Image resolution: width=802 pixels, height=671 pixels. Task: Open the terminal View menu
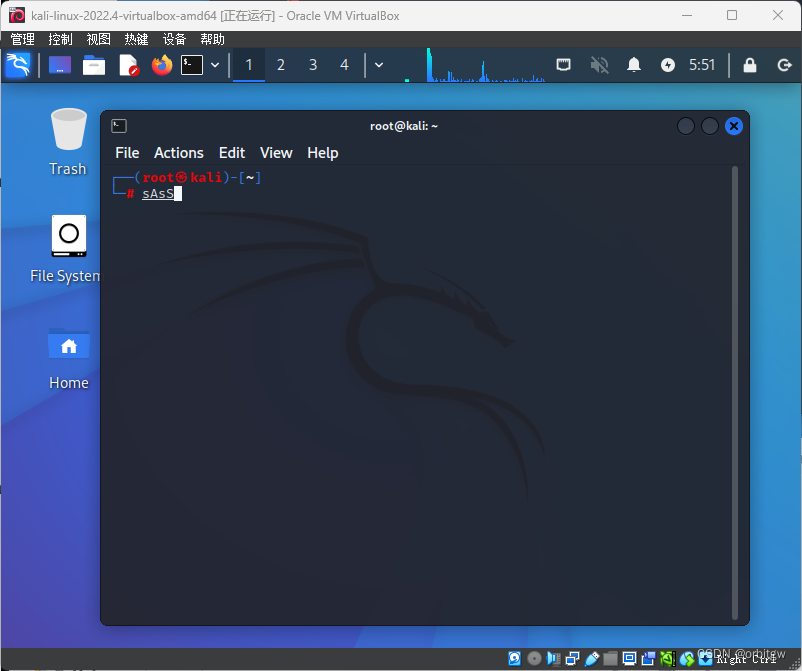point(276,153)
